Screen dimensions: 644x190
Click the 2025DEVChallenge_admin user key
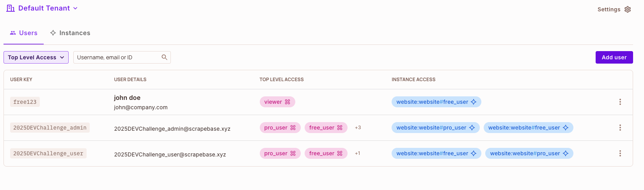50,128
